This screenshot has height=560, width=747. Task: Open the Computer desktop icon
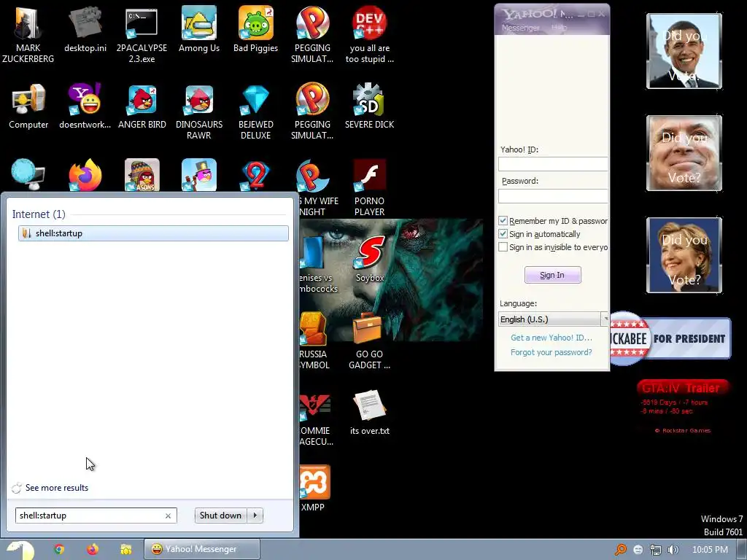tap(28, 106)
